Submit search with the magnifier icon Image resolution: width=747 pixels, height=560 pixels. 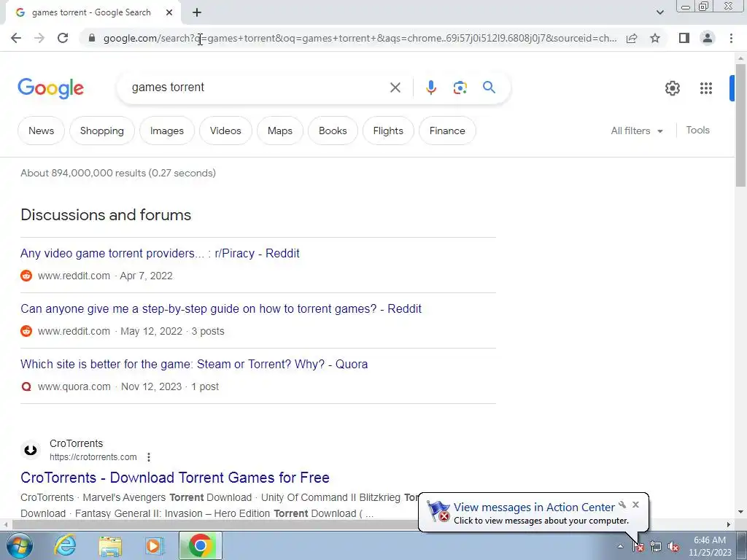click(x=489, y=87)
